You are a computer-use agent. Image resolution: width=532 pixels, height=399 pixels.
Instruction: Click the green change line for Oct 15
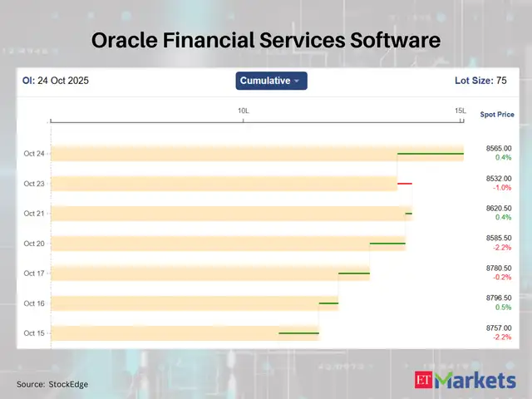tap(298, 333)
